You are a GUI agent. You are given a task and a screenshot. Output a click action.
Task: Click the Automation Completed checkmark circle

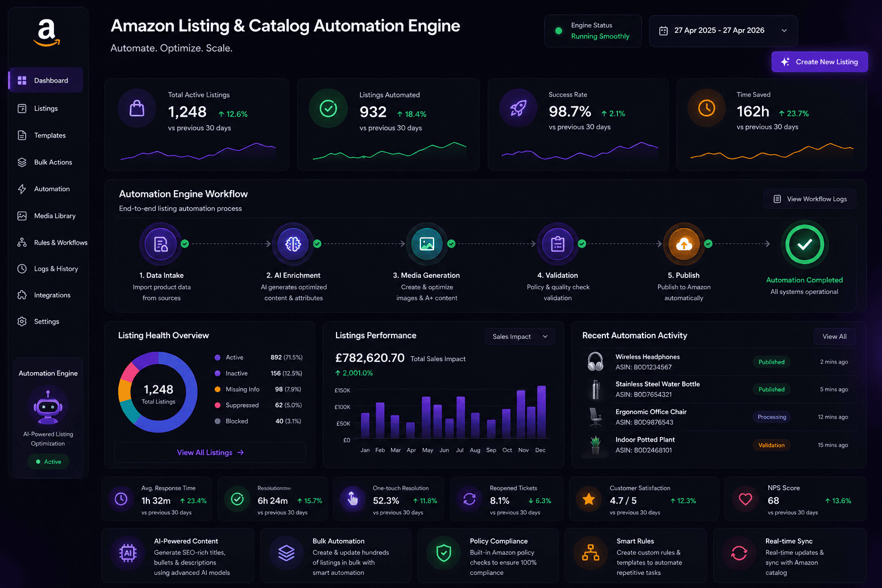804,245
